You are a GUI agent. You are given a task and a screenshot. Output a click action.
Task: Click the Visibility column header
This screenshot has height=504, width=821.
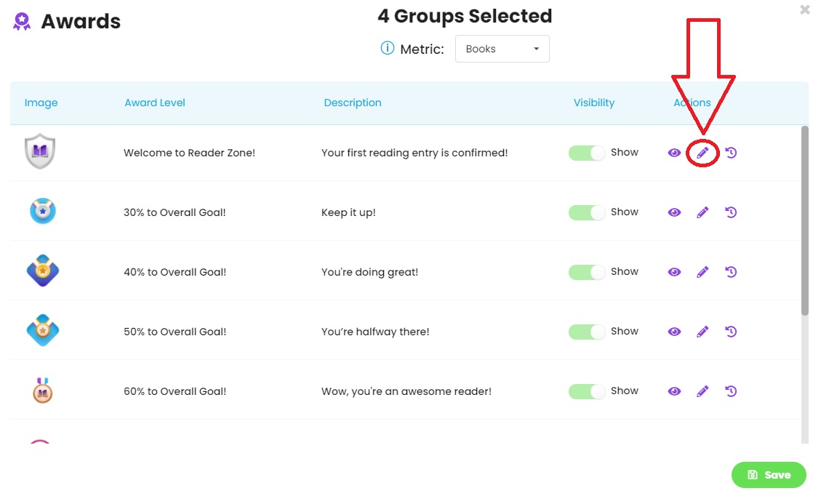click(594, 103)
